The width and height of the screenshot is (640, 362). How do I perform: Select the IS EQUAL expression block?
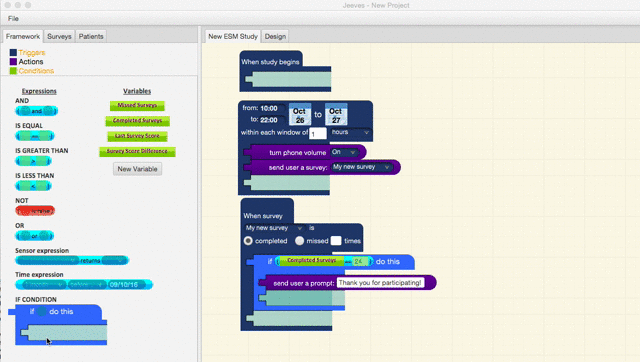(35, 135)
